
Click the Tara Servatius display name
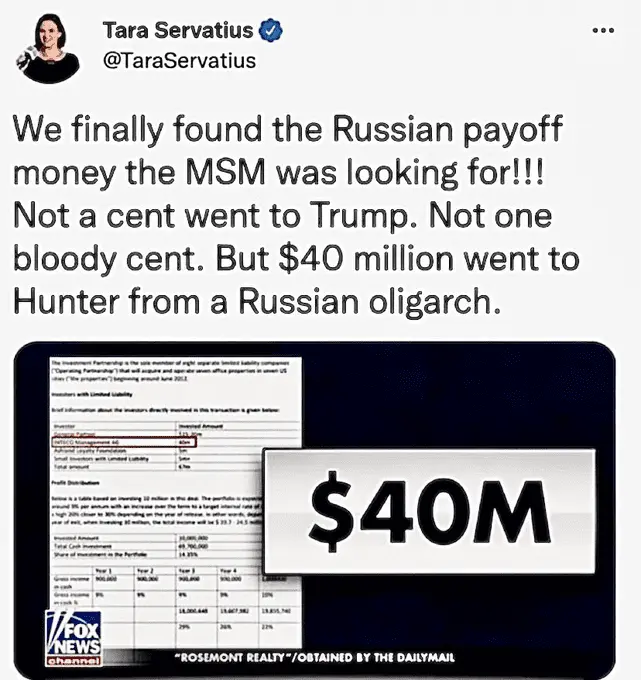click(x=178, y=30)
